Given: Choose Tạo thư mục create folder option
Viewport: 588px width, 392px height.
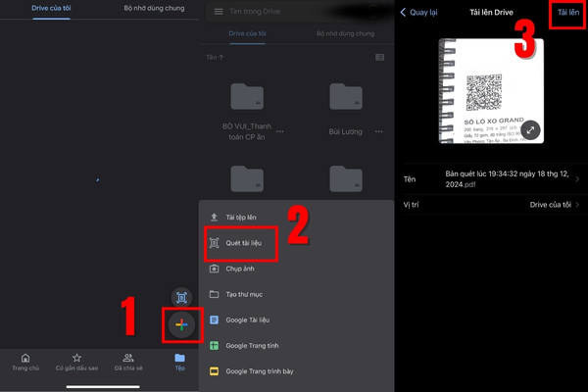Looking at the screenshot, I should (x=296, y=294).
